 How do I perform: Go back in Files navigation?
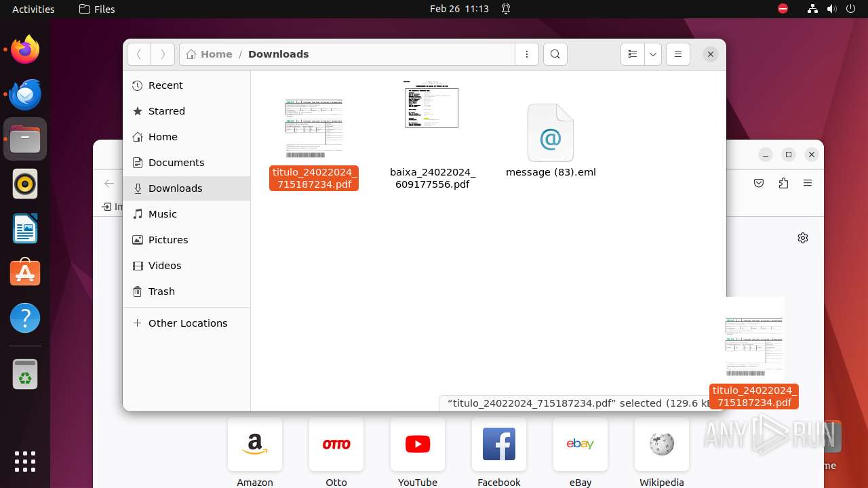pos(138,54)
